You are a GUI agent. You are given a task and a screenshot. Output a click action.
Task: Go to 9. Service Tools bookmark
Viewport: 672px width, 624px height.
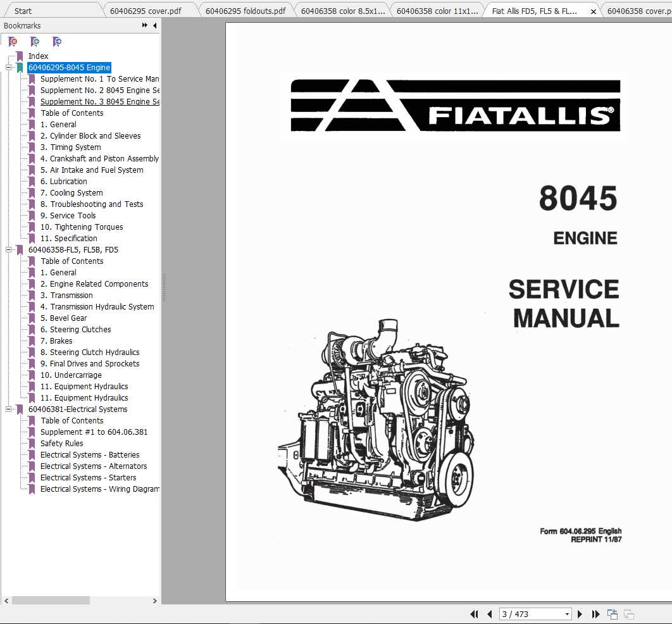point(68,215)
